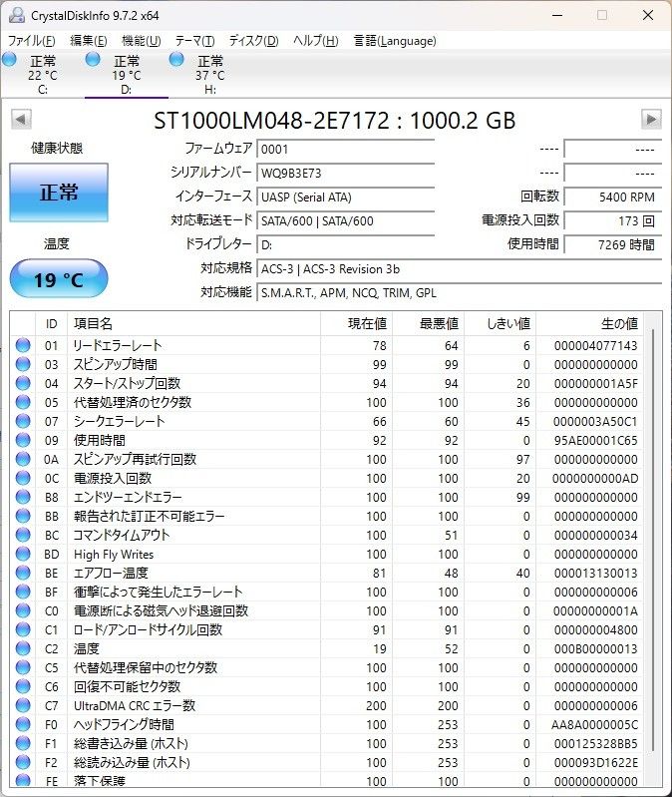Open the 機能(U) menu
Screen dimensions: 672x797
[142, 41]
